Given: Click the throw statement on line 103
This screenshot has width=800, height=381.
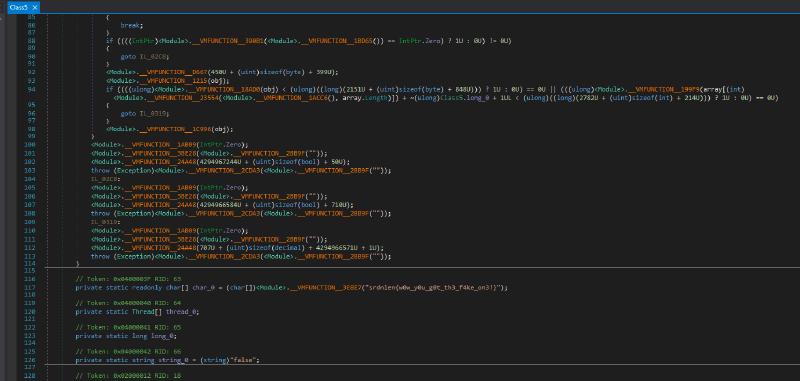Looking at the screenshot, I should point(241,170).
